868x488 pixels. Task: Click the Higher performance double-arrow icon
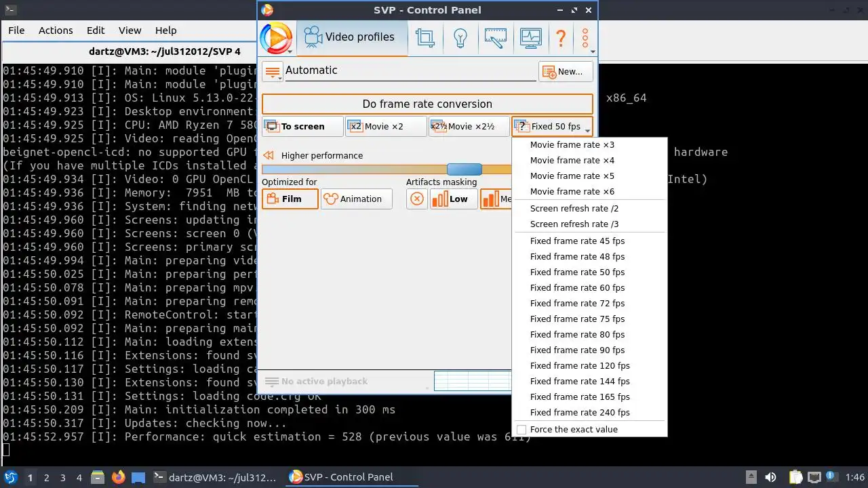click(269, 155)
